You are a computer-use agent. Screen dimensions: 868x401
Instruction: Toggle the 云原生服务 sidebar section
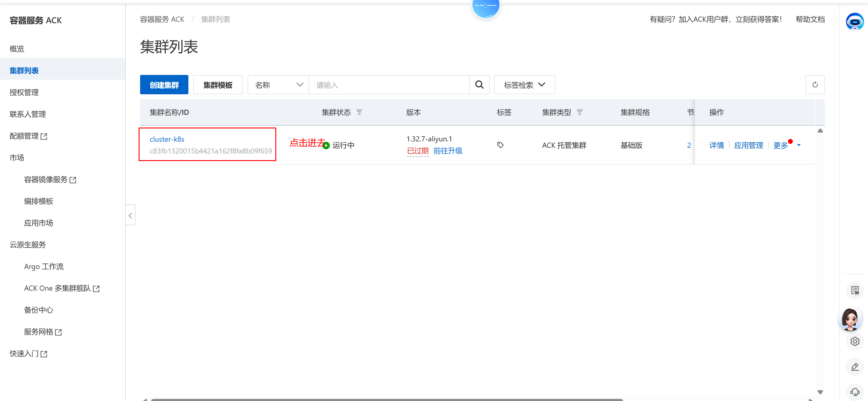(28, 244)
